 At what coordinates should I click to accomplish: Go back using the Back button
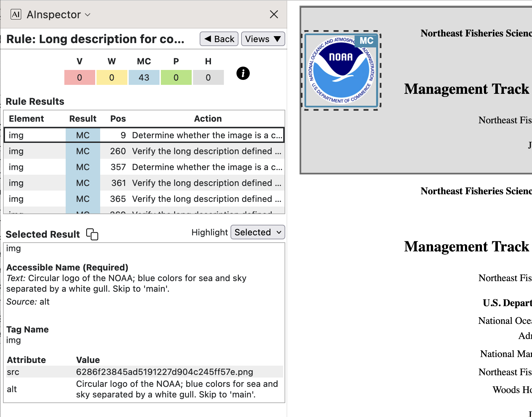point(219,39)
